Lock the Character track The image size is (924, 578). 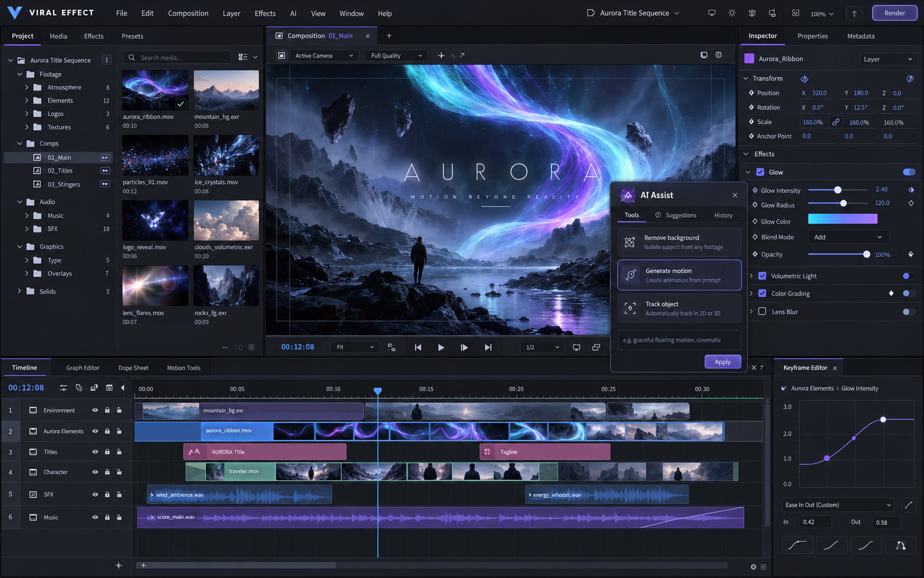pos(107,472)
